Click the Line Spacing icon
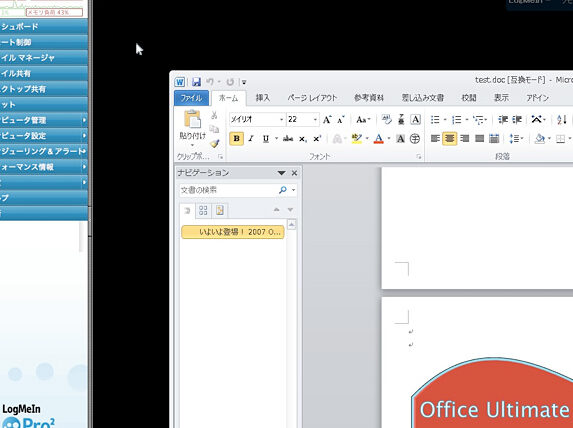 (x=514, y=139)
